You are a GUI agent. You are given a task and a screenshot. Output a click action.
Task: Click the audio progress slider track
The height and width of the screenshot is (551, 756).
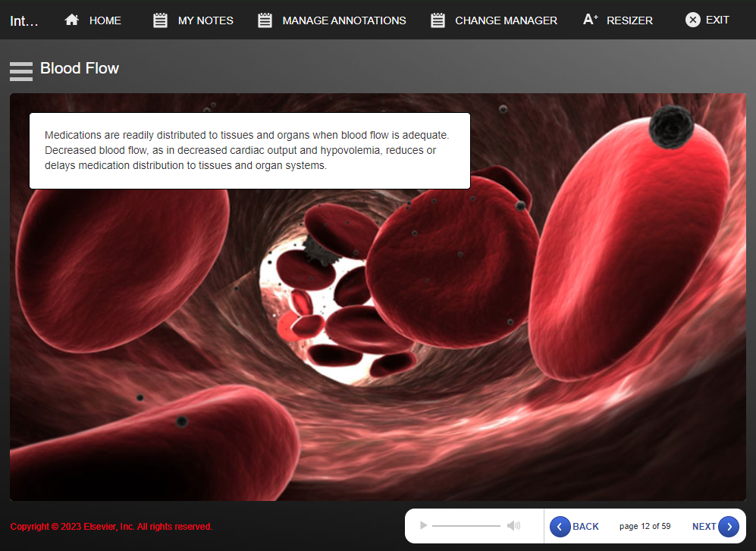pyautogui.click(x=466, y=525)
